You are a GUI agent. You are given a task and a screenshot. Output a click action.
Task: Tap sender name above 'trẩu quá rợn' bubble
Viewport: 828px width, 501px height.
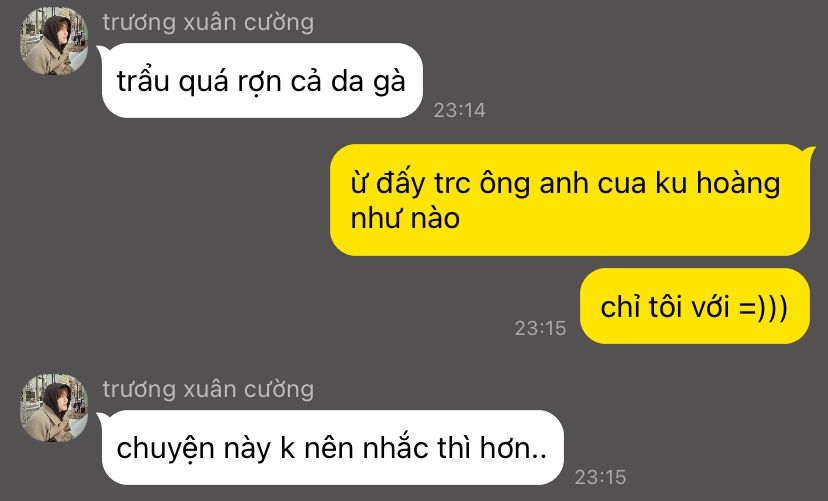click(x=208, y=23)
